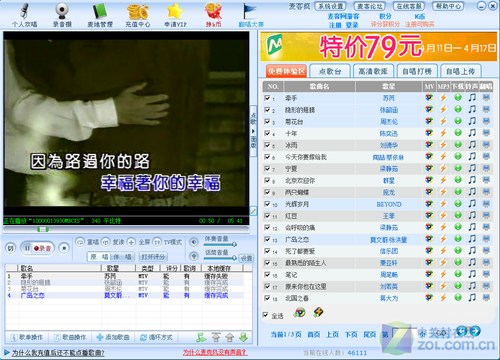Switch to the 高清歌库 tab
The height and width of the screenshot is (360, 500).
(x=373, y=71)
